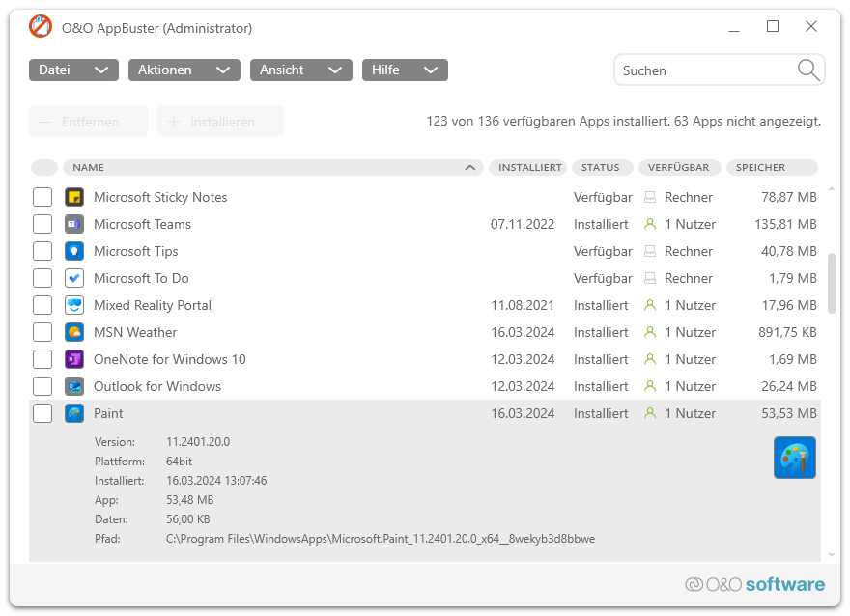Select the Outlook for Windows checkbox

[x=42, y=386]
